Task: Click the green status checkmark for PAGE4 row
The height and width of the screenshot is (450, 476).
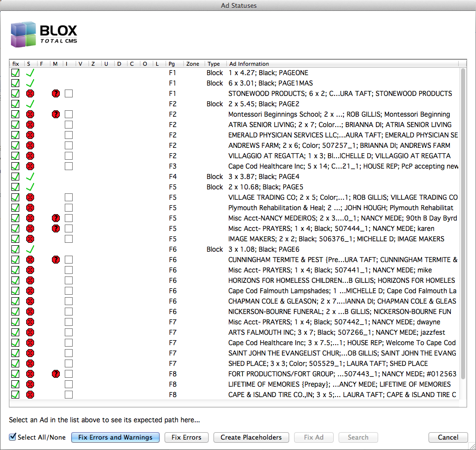Action: 30,177
